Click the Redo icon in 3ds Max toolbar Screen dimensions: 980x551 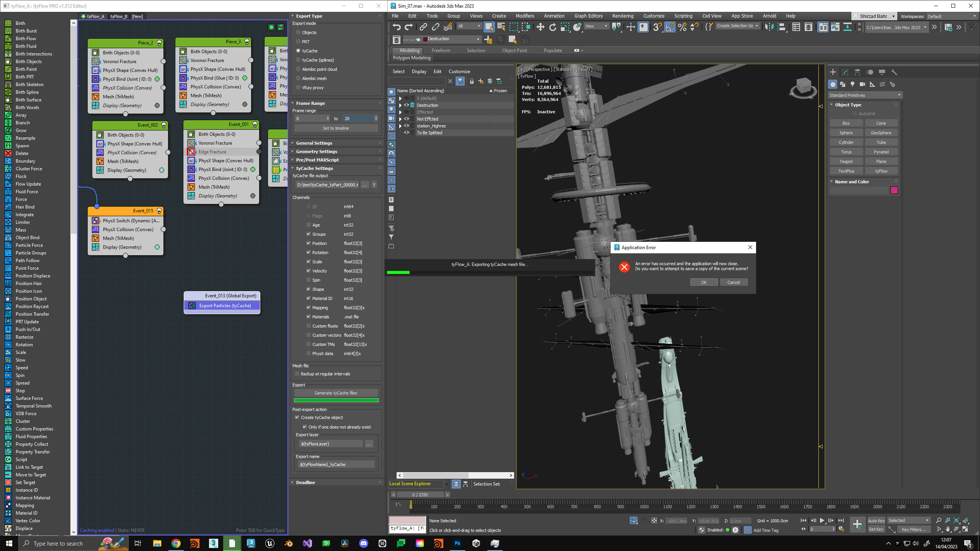click(x=409, y=27)
